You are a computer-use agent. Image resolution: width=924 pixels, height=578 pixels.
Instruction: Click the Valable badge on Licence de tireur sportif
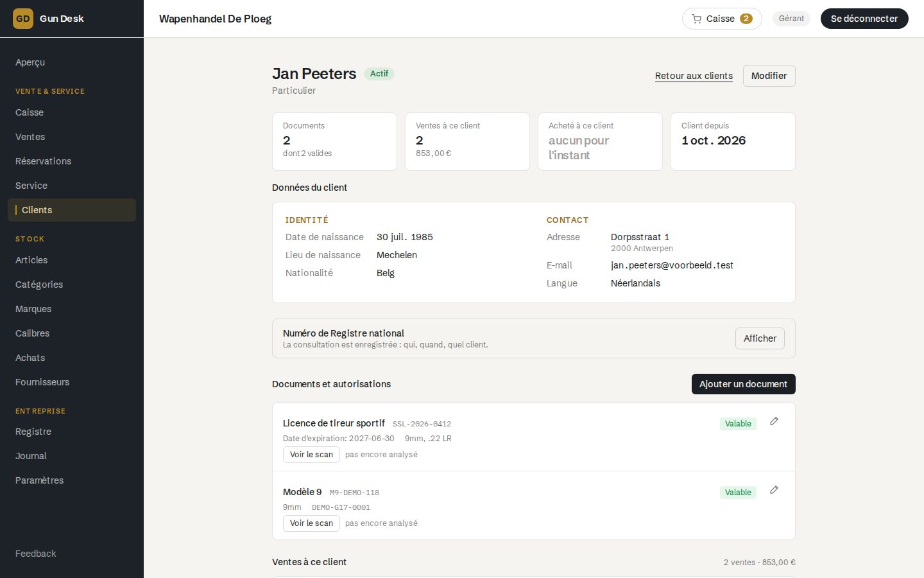pos(738,424)
